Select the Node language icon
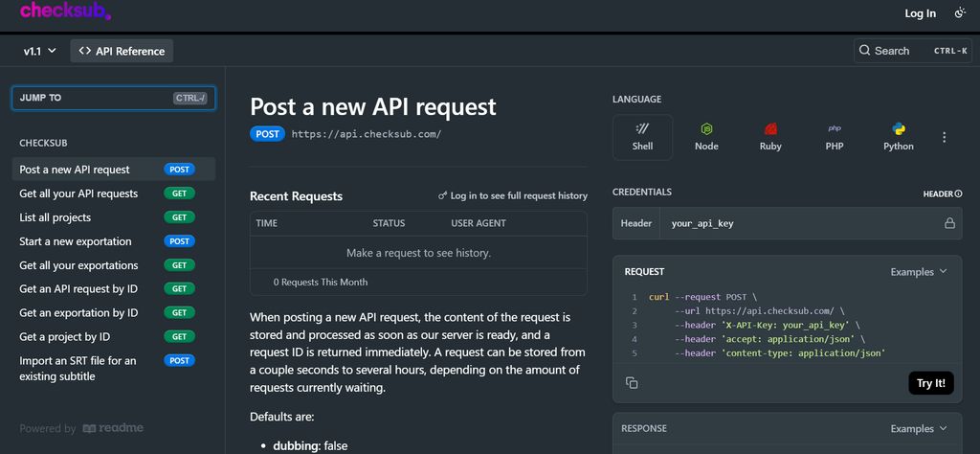Image resolution: width=980 pixels, height=454 pixels. coord(706,137)
